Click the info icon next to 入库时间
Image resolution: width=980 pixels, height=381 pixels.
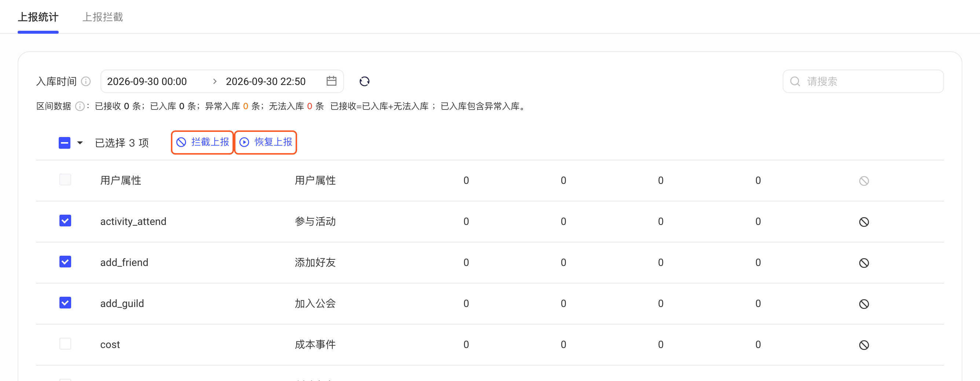point(86,81)
